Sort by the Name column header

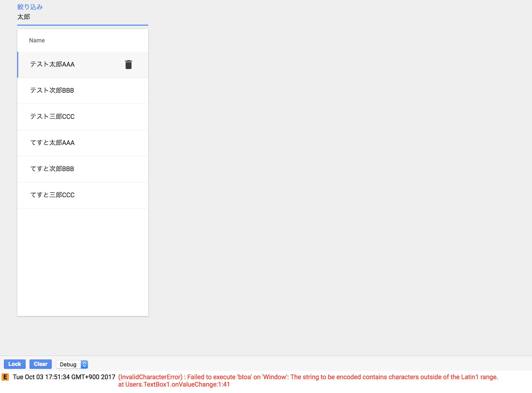coord(37,40)
